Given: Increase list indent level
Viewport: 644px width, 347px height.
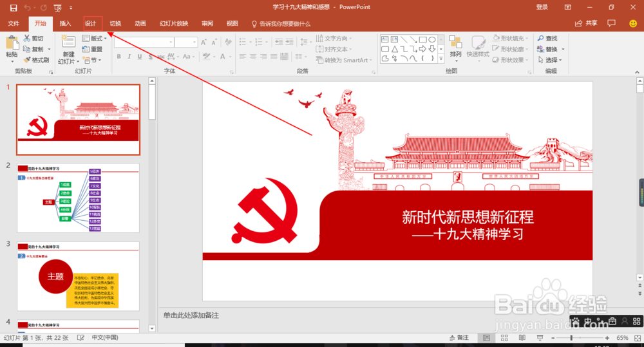Looking at the screenshot, I should coord(290,42).
